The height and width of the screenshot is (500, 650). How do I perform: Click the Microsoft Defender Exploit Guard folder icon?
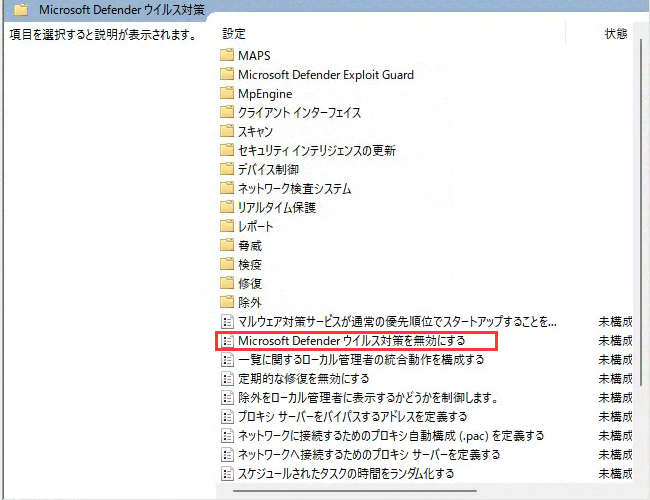(227, 74)
